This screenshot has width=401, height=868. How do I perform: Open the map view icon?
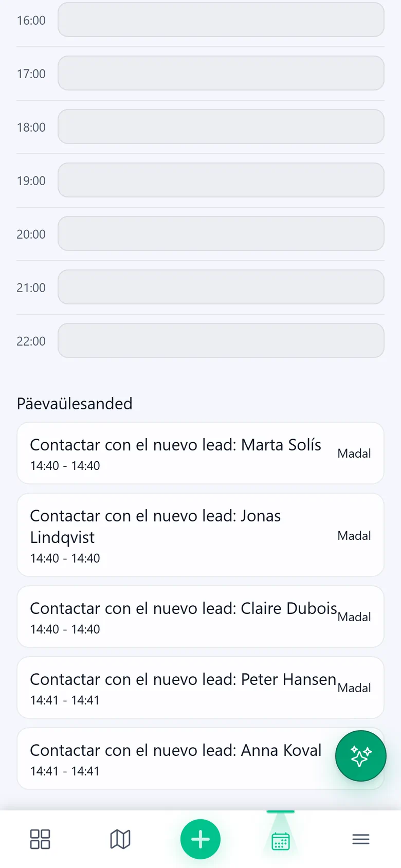tap(120, 839)
